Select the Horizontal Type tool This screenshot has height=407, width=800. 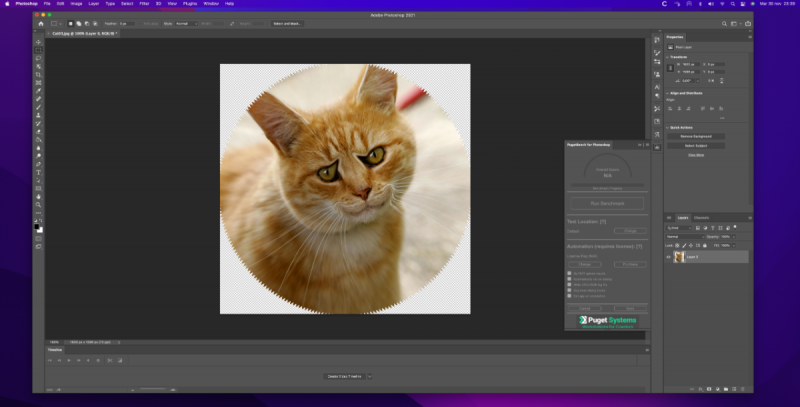(38, 172)
